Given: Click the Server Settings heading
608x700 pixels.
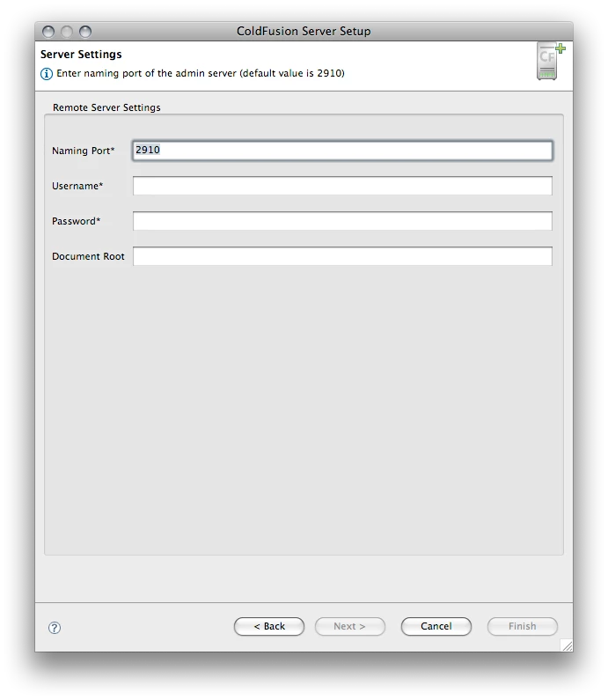Looking at the screenshot, I should 81,55.
